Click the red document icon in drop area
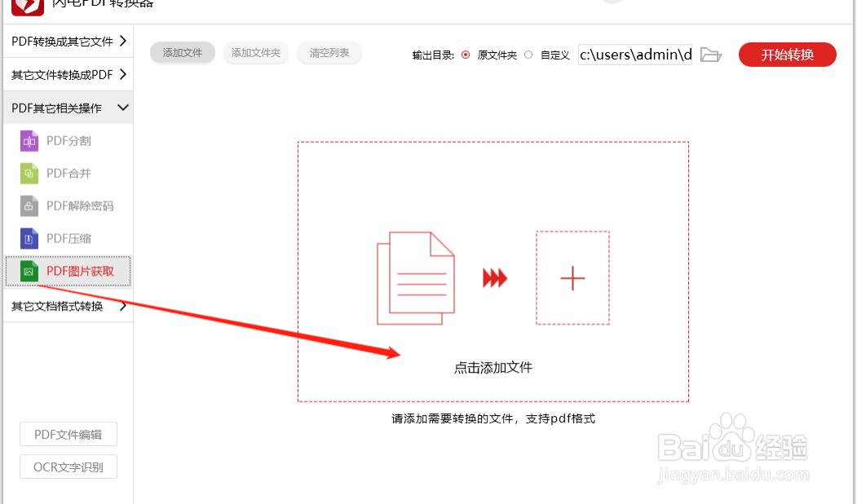The image size is (857, 504). pyautogui.click(x=415, y=278)
